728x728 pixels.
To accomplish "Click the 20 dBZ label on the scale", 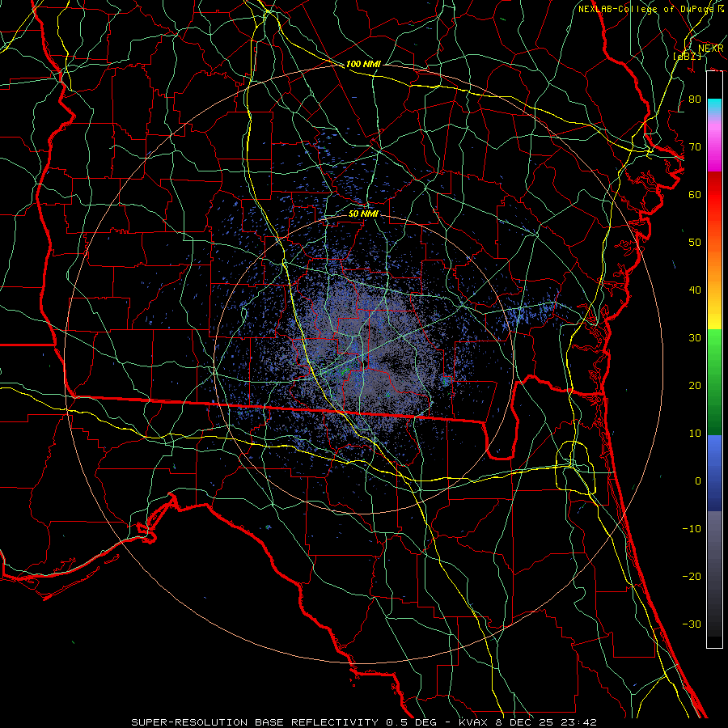I will (695, 386).
